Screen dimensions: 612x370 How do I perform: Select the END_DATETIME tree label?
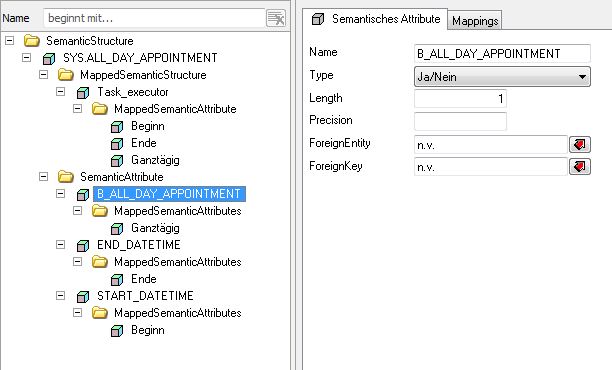point(139,245)
